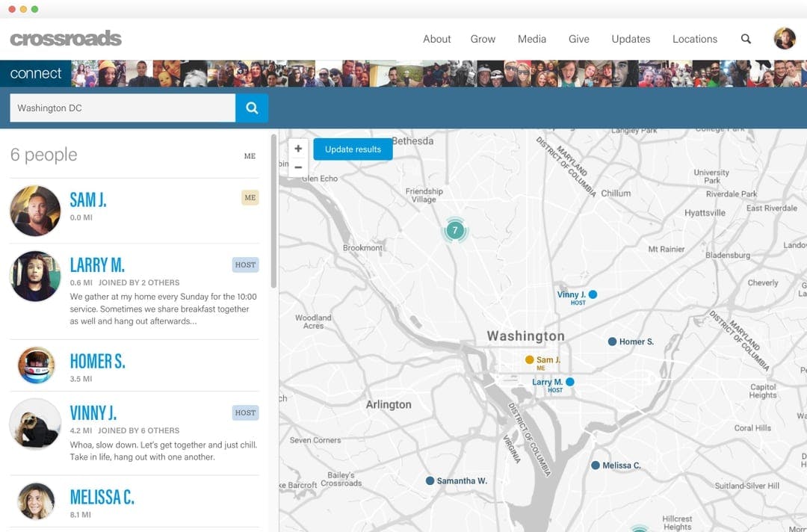The width and height of the screenshot is (807, 532).
Task: Click the 'Washington' map label
Action: (x=525, y=336)
